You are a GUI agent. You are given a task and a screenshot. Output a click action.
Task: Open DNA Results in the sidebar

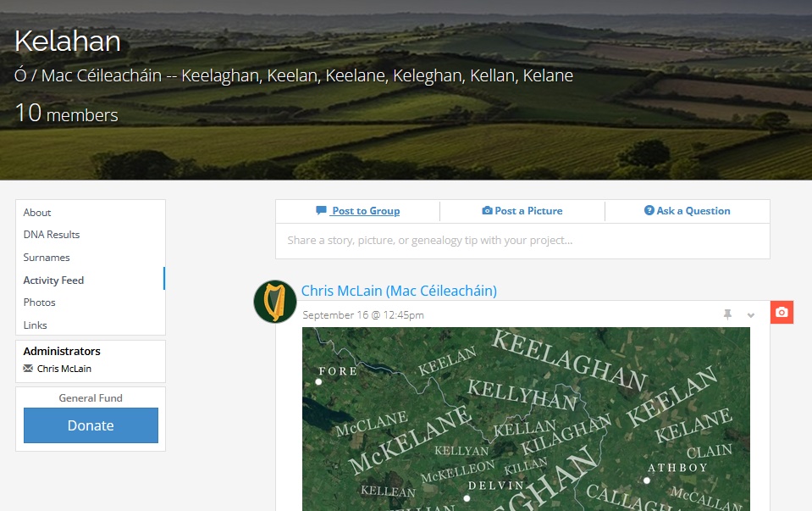52,235
